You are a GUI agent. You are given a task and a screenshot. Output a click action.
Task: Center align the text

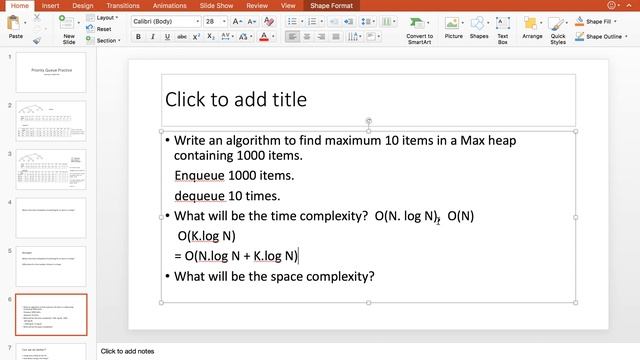[307, 37]
